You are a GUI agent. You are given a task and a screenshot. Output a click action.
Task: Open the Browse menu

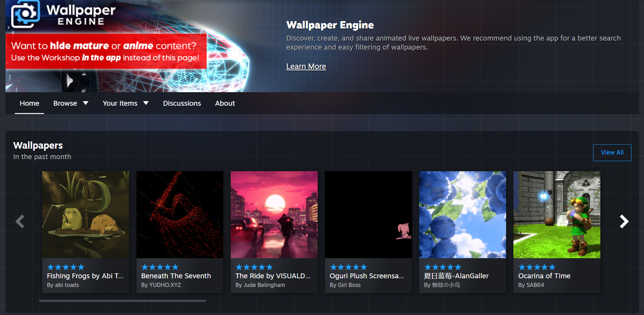65,103
